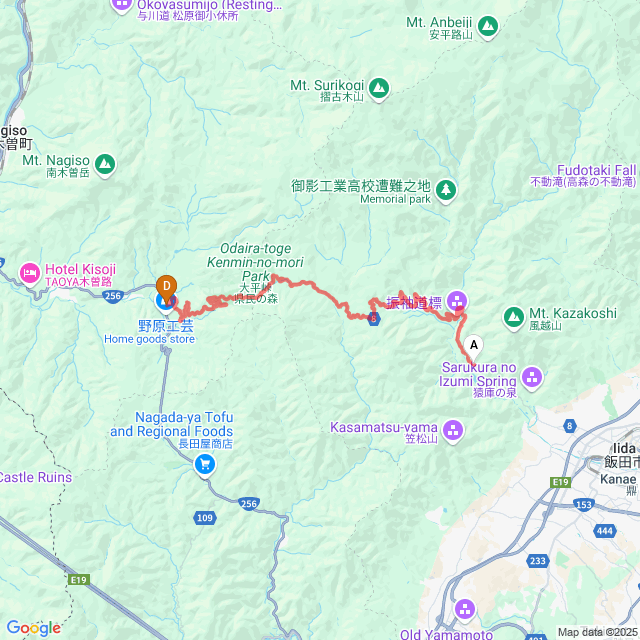Click the white A waypoint marker
640x640 pixels.
coord(473,347)
